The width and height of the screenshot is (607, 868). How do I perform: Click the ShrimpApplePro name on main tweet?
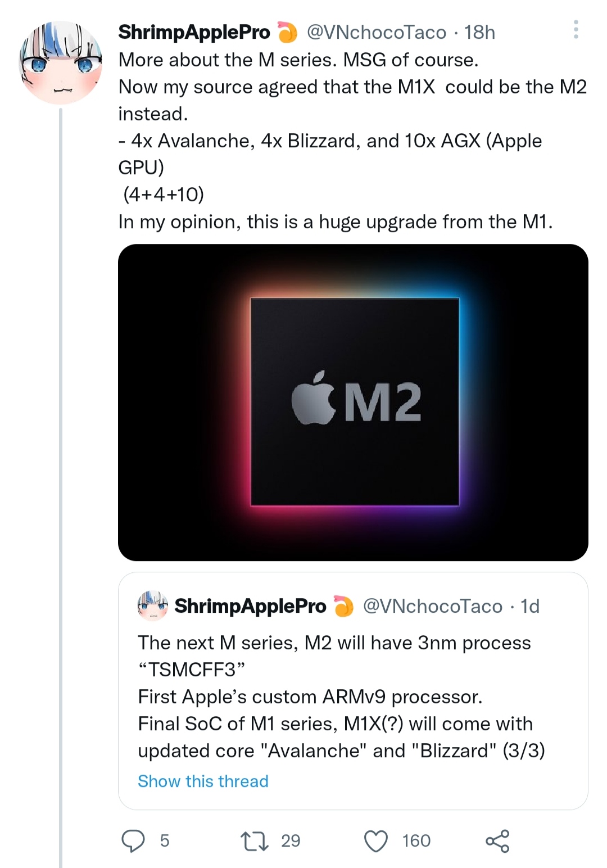tap(194, 33)
